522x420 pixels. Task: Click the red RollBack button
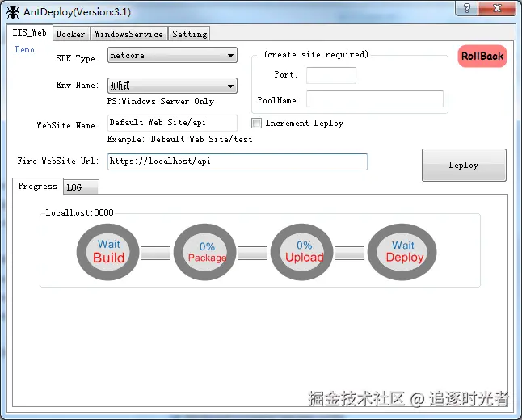click(482, 57)
